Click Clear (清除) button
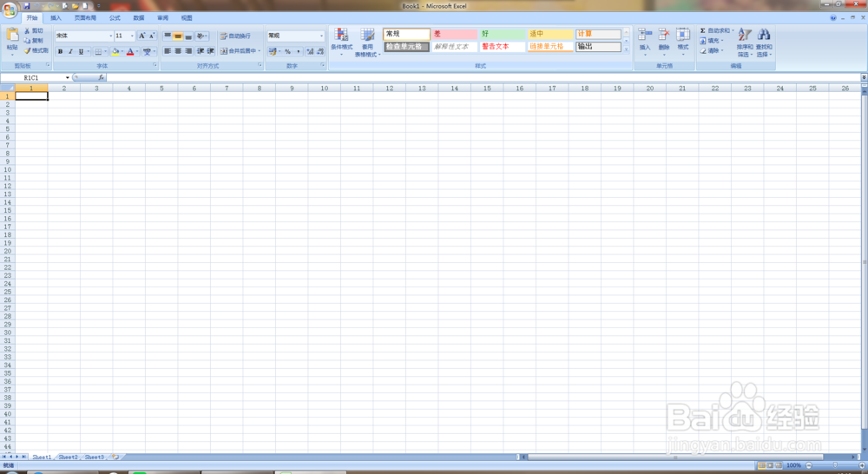Viewport: 868px width, 474px height. (712, 51)
